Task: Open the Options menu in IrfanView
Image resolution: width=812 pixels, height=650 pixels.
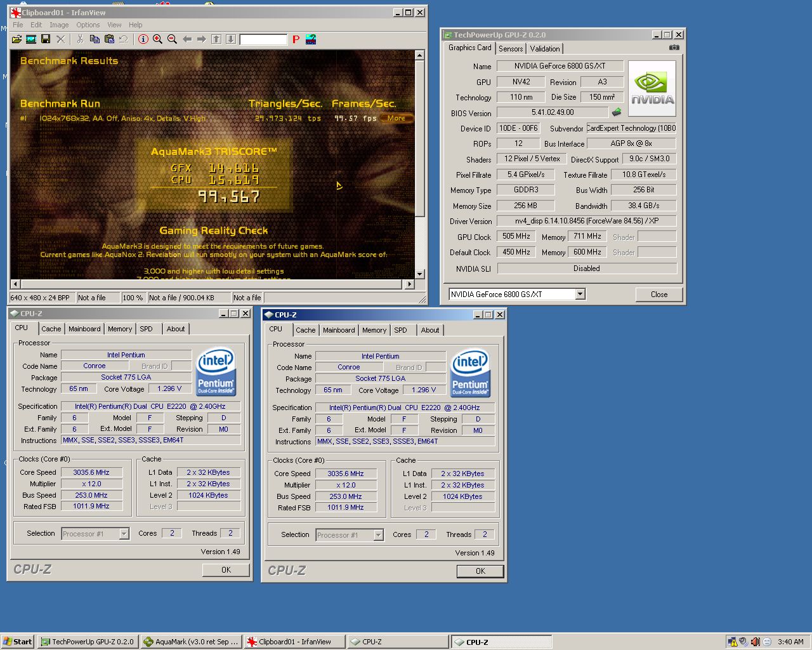Action: 88,25
